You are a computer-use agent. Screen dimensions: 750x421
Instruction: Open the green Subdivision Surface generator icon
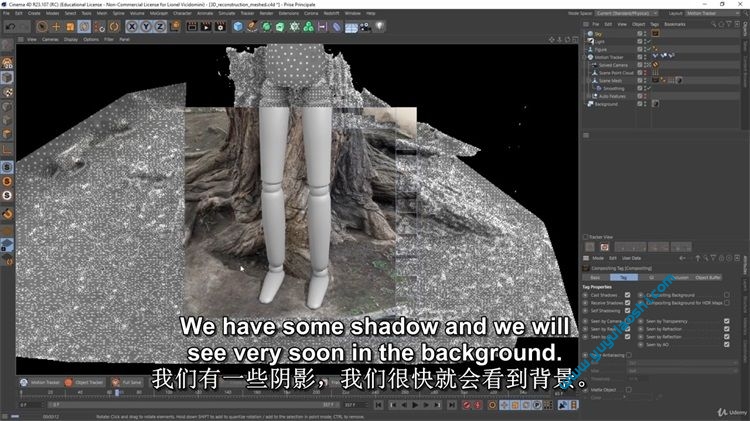(266, 27)
